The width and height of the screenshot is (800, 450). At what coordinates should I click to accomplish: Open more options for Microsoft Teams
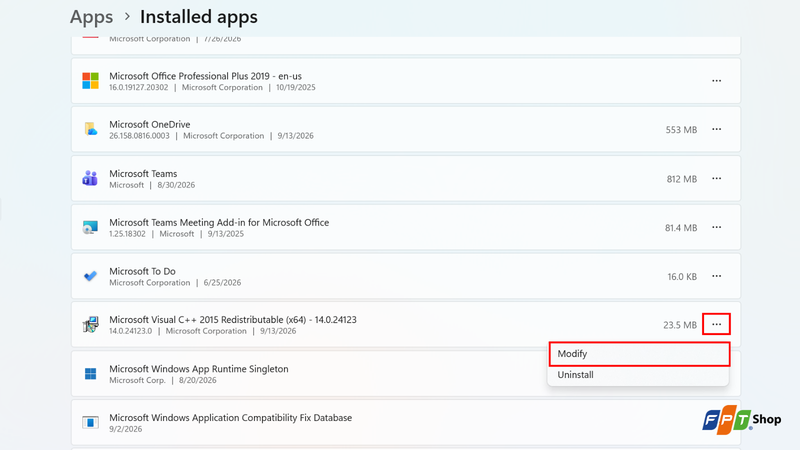716,179
